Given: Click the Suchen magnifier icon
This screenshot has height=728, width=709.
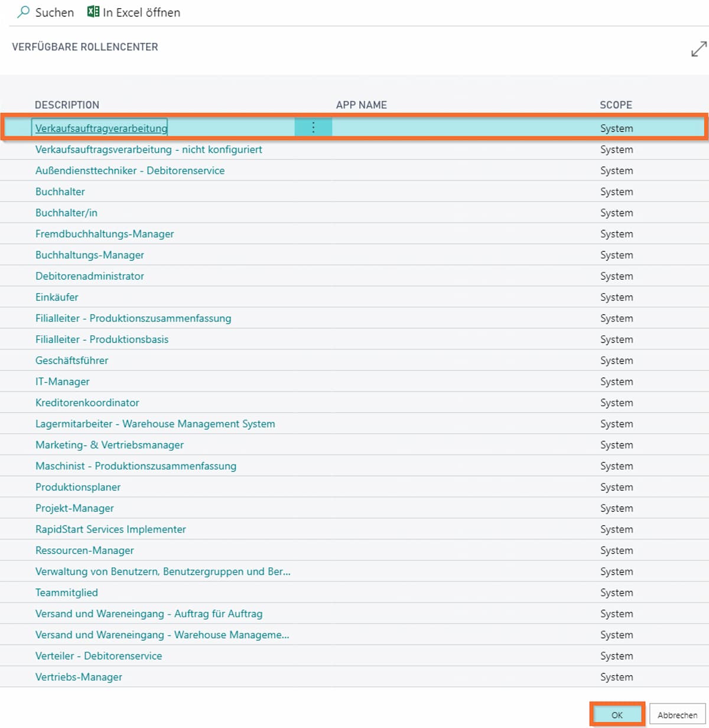Looking at the screenshot, I should coord(23,12).
